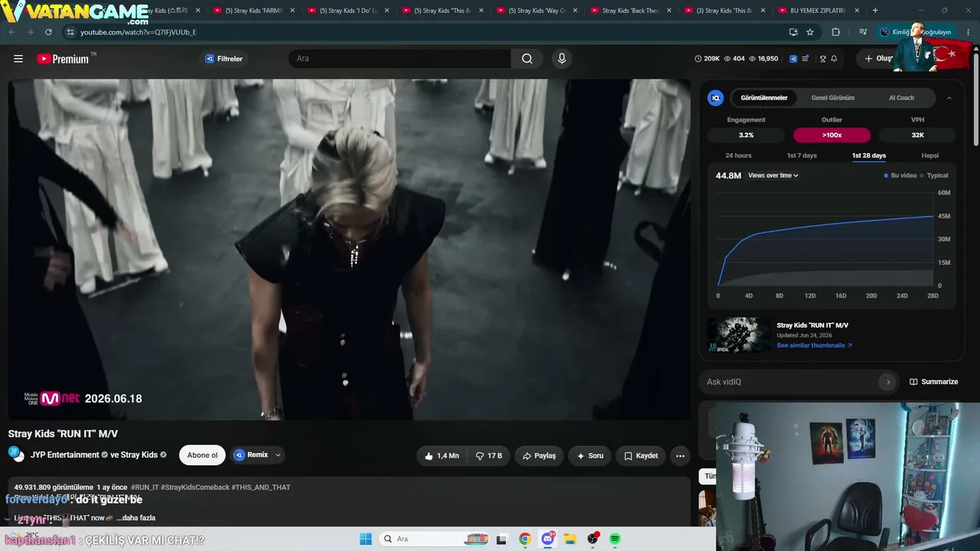
Task: Select the Genel Görünüm tab in vidIQ
Action: pyautogui.click(x=832, y=98)
